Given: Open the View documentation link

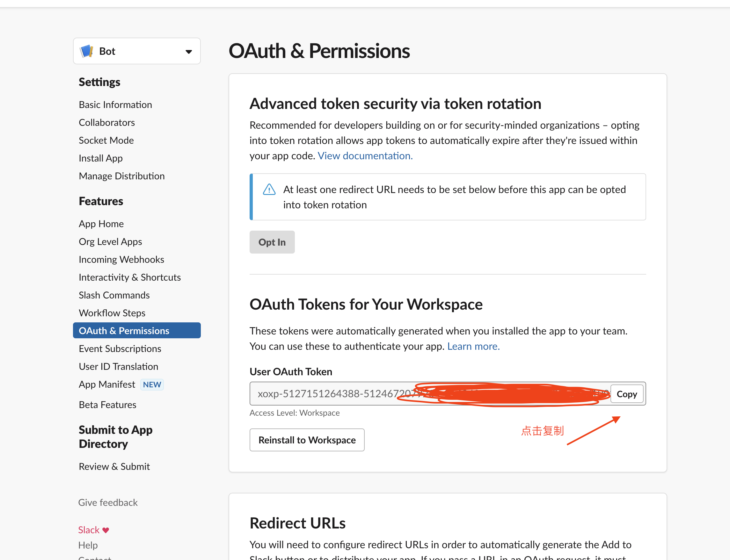Looking at the screenshot, I should (365, 156).
